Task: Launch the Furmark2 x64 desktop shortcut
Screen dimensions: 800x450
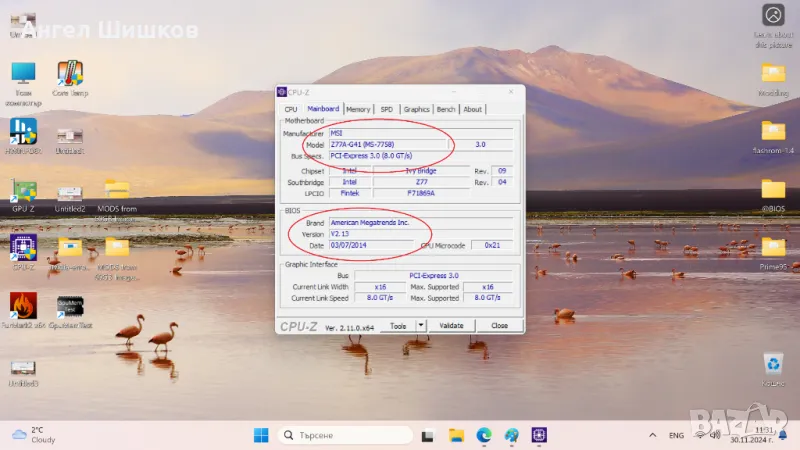Action: pos(23,306)
